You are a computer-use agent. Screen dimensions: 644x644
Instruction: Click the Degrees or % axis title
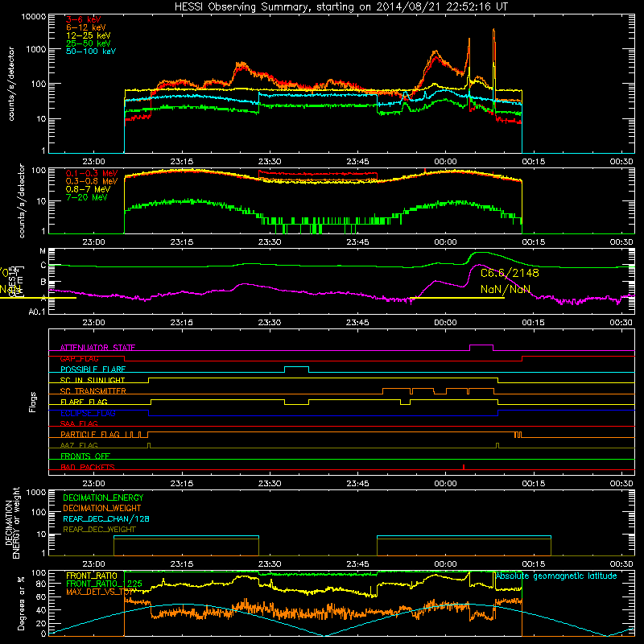(x=22, y=603)
